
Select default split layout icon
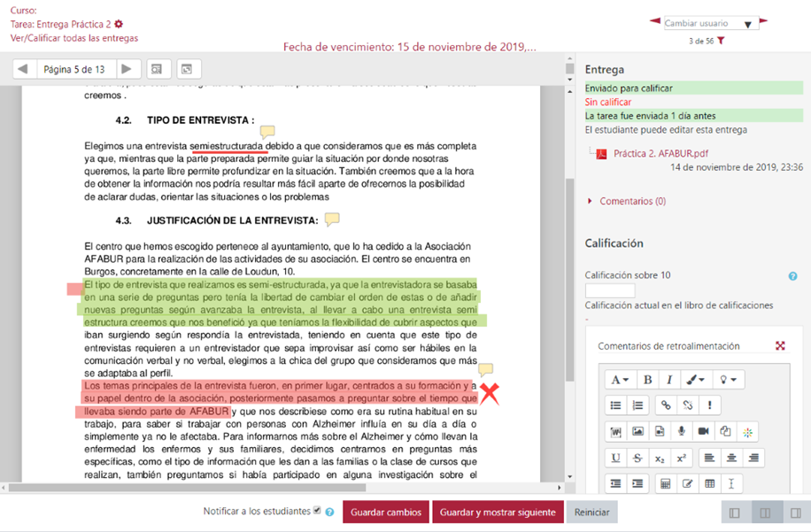766,513
